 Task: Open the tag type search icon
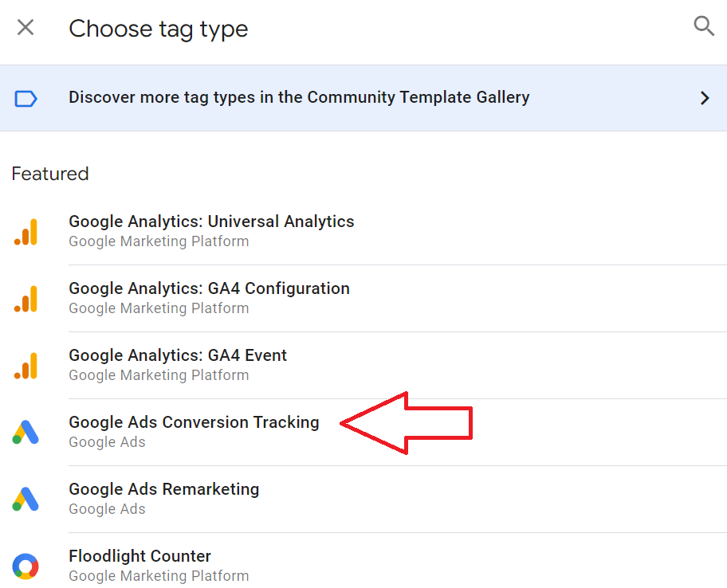click(x=703, y=26)
